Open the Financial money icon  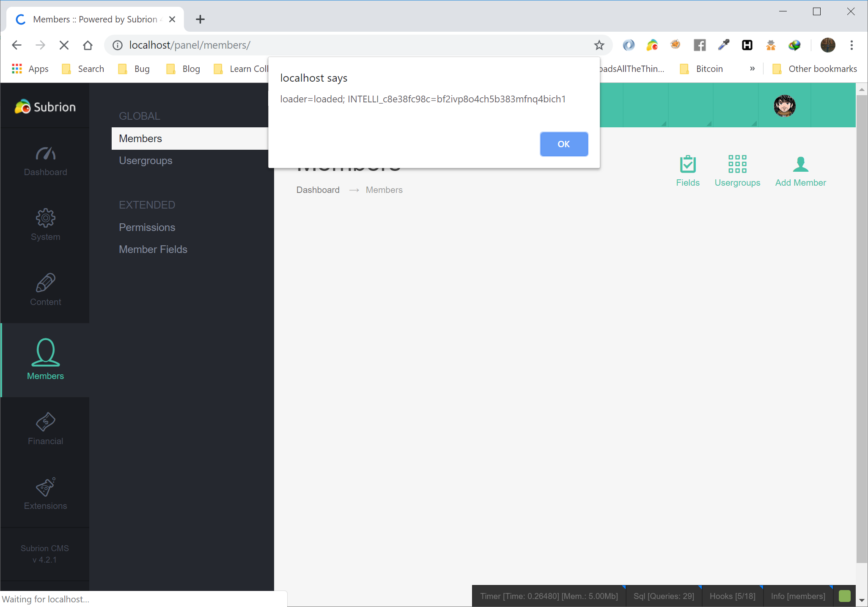pos(45,422)
